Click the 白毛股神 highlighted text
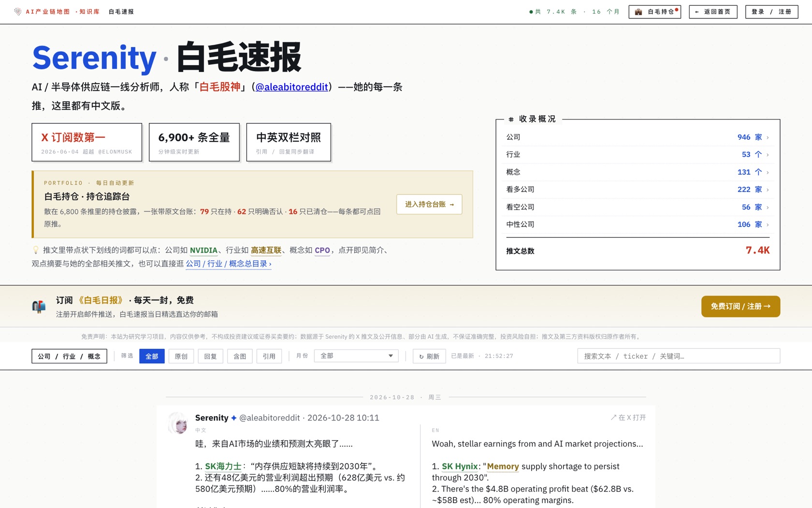812x508 pixels. pyautogui.click(x=220, y=87)
